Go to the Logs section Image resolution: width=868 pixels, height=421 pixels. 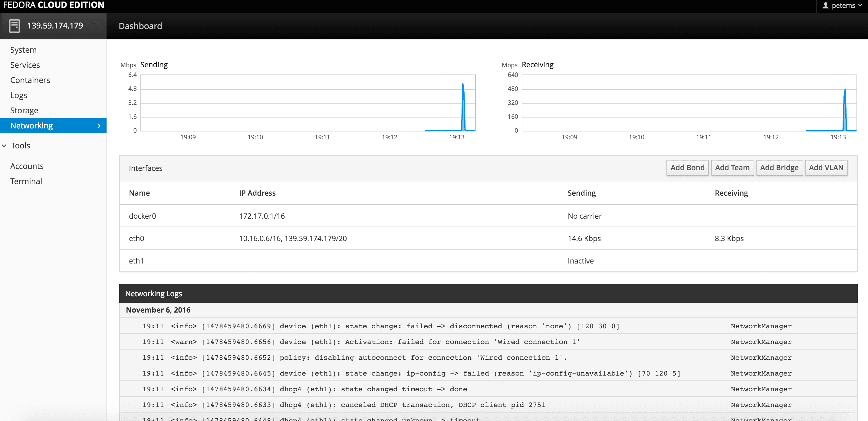18,95
